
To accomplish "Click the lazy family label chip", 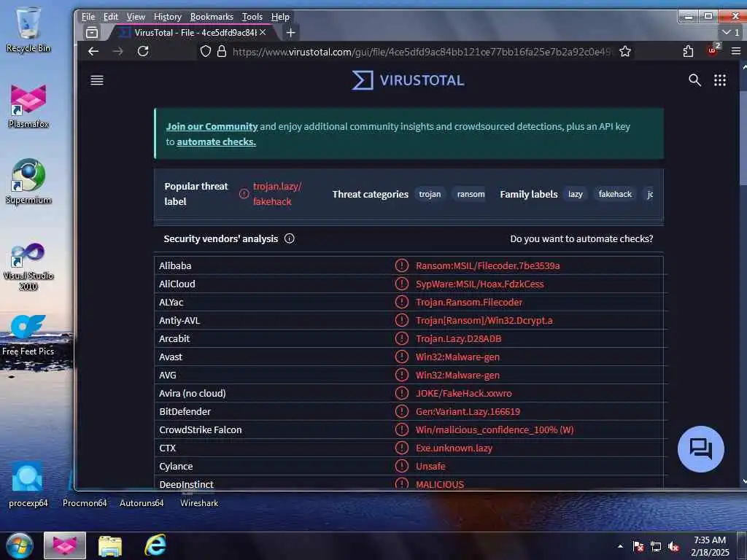I will pyautogui.click(x=575, y=194).
